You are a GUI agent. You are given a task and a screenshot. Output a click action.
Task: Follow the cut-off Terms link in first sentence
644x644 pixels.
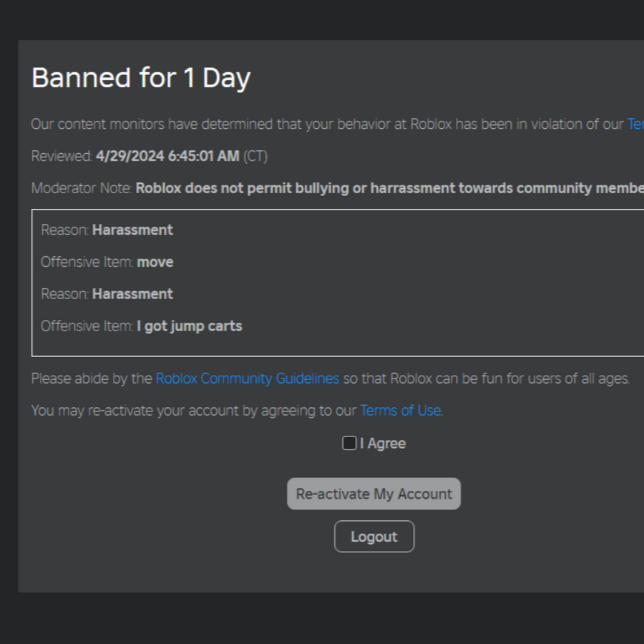pyautogui.click(x=635, y=124)
